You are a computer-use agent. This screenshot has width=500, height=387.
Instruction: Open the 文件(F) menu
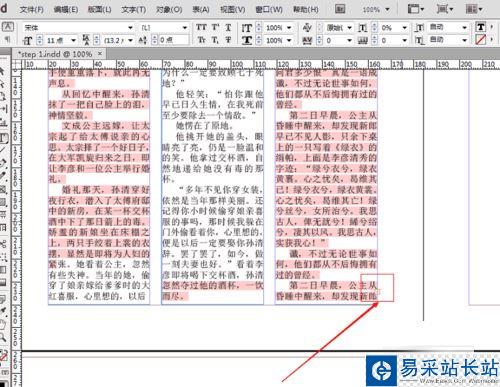(32, 9)
